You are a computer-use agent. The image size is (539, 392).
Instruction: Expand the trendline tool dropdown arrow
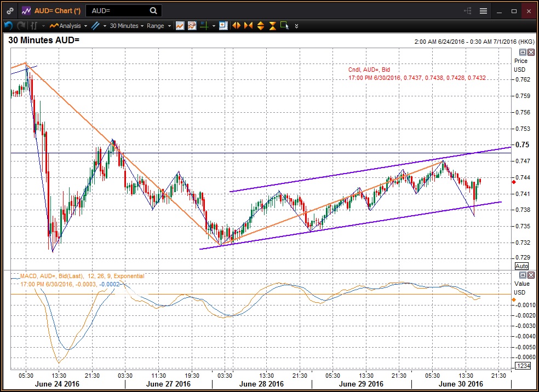pyautogui.click(x=105, y=26)
